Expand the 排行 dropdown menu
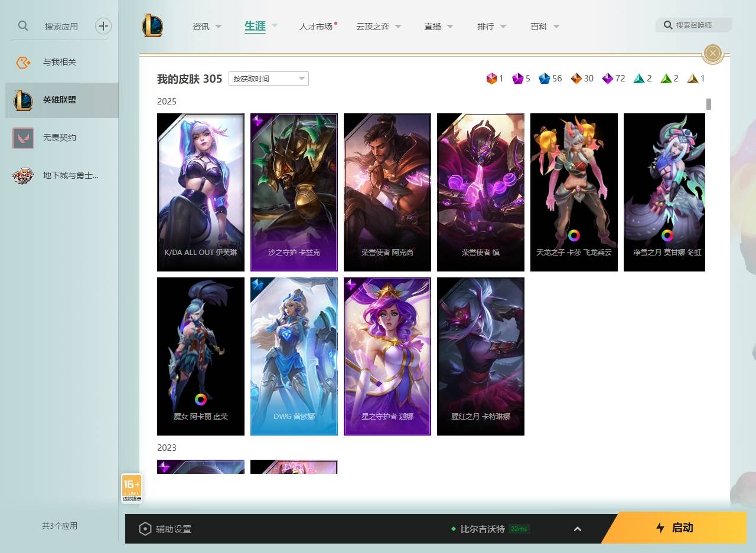Screen dimensions: 756x553 [x=491, y=26]
